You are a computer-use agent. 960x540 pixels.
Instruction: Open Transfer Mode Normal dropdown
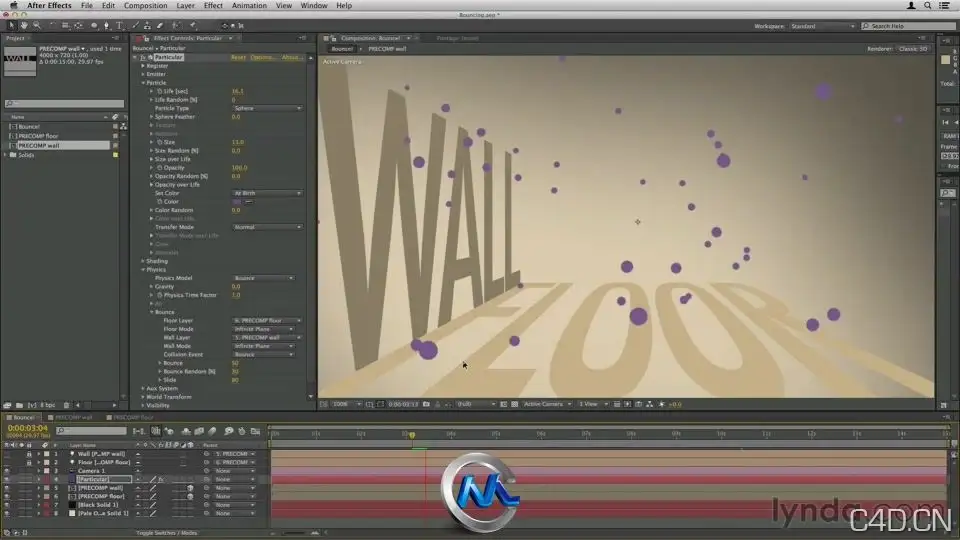coord(268,227)
